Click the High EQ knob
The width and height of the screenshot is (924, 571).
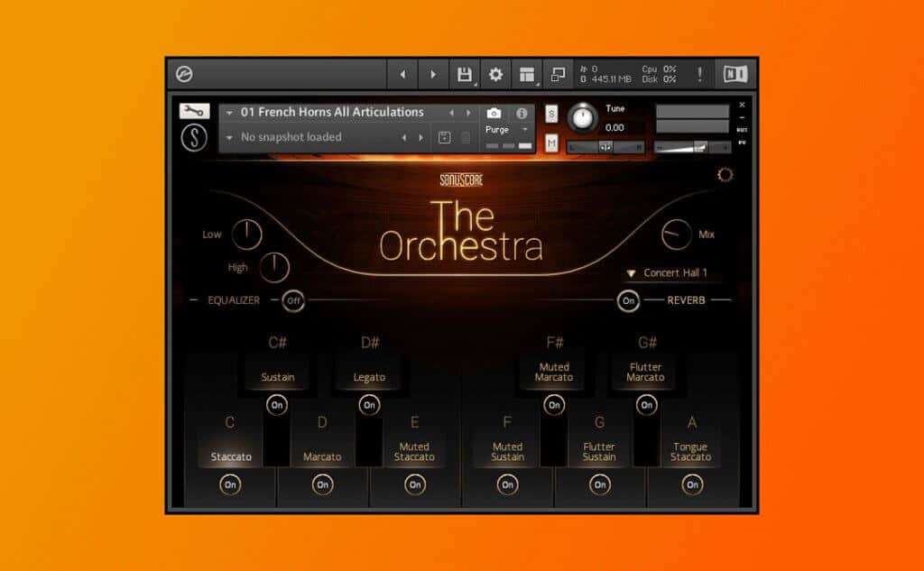coord(274,268)
